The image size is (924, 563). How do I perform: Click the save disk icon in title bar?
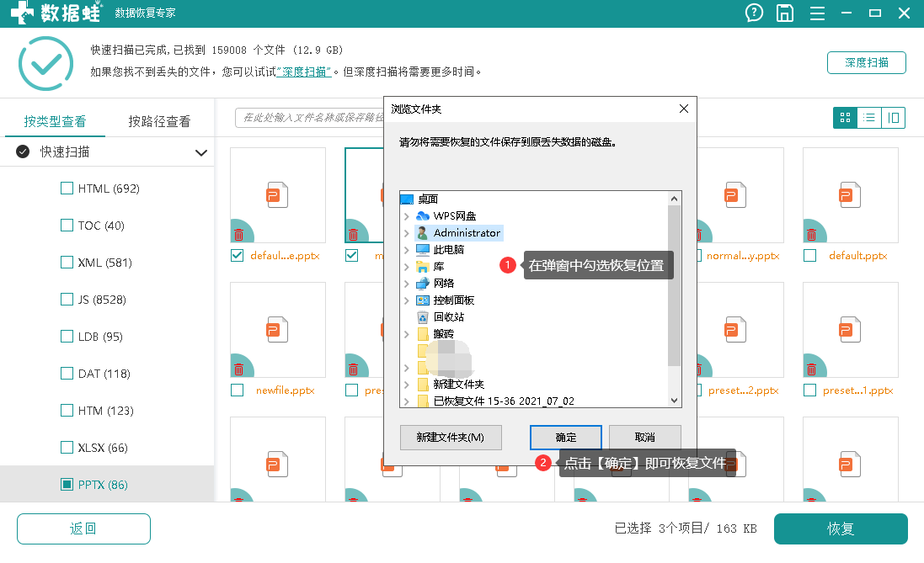[784, 13]
